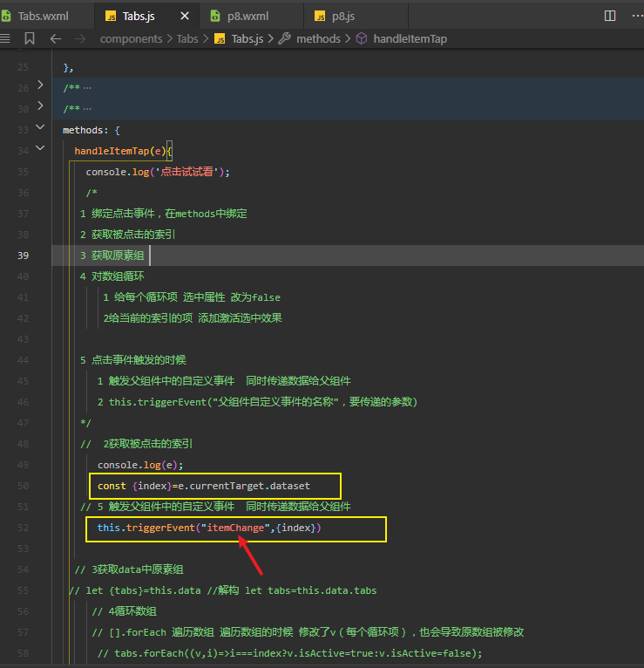
Task: Click the comment '5 点击事件触发的时候'
Action: pos(132,359)
